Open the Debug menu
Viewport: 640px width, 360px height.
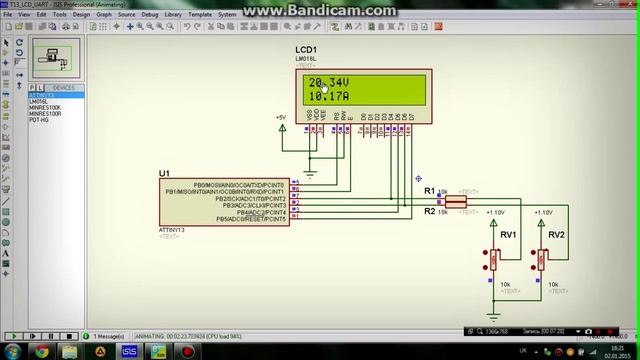[x=149, y=14]
